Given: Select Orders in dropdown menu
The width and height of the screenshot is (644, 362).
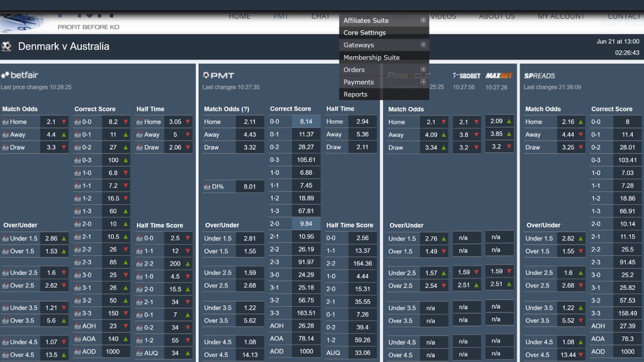Looking at the screenshot, I should coord(384,70).
